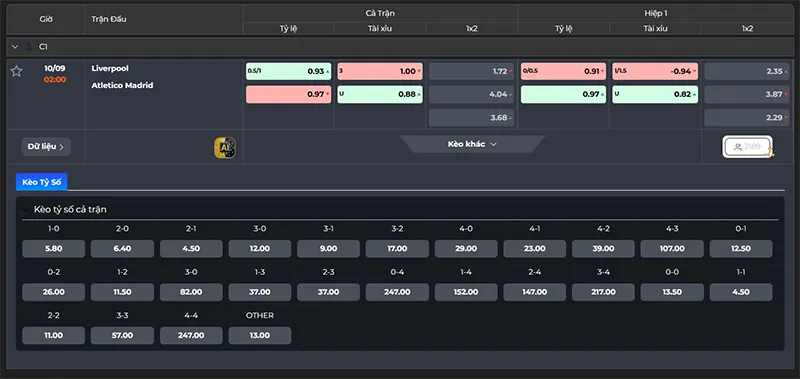Viewport: 800px width, 379px height.
Task: Choose full match Under odds 0.88
Action: click(380, 94)
